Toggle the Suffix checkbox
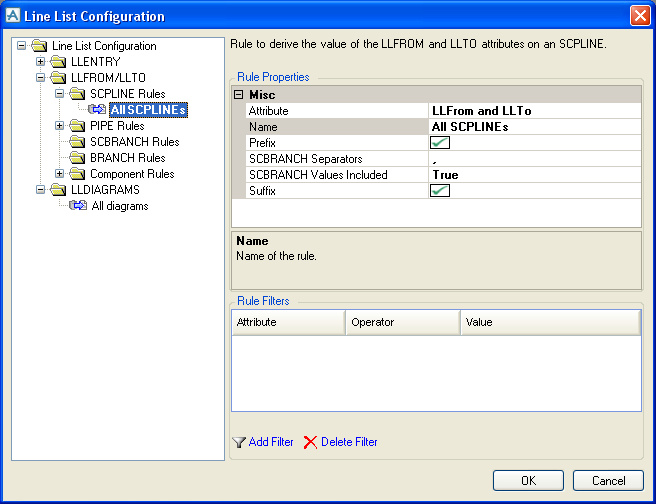656x504 pixels. pos(440,191)
